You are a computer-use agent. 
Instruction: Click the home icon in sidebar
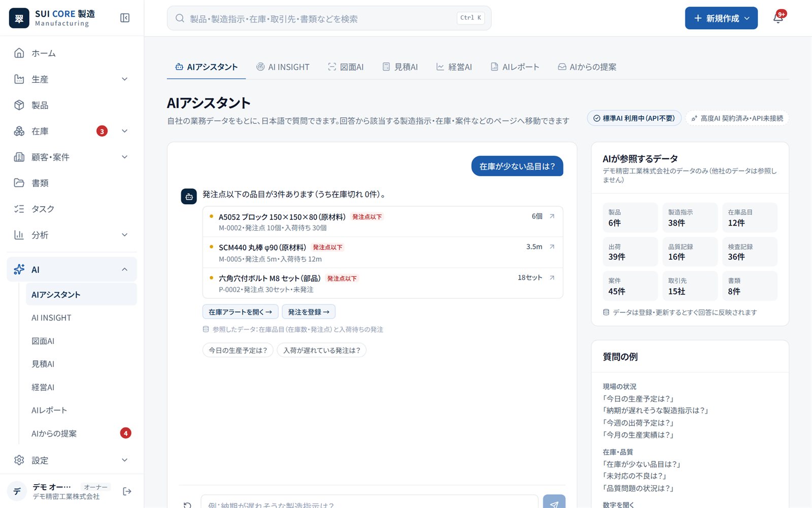click(19, 53)
